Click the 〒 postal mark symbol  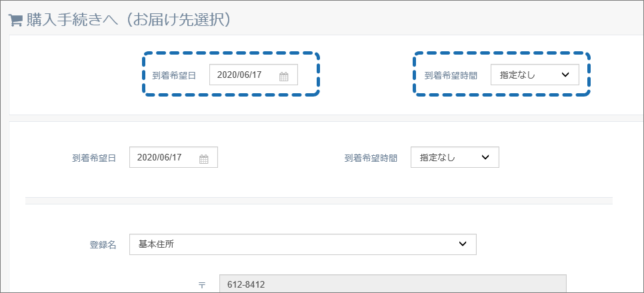pyautogui.click(x=201, y=285)
